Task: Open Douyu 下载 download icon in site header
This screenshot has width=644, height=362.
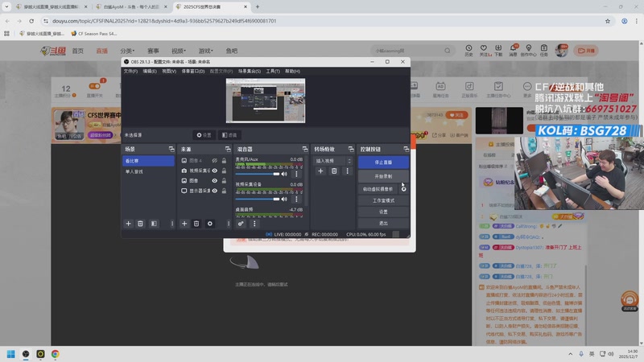Action: [498, 50]
